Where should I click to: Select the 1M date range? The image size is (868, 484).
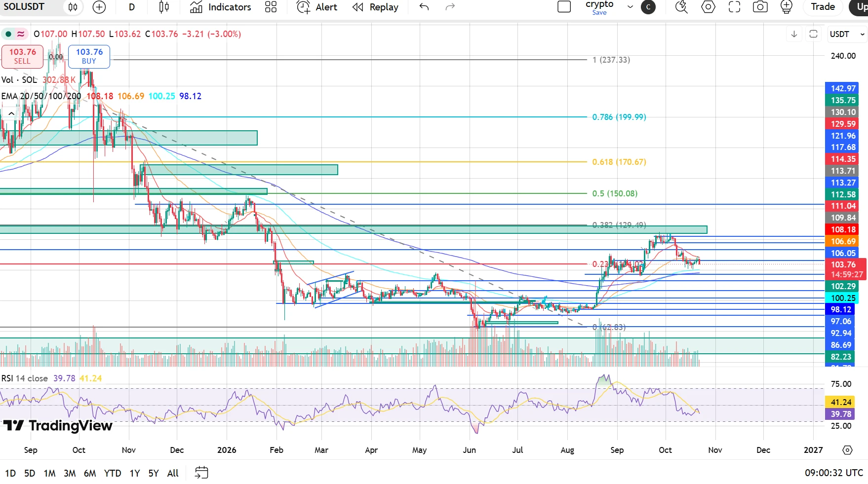point(49,473)
